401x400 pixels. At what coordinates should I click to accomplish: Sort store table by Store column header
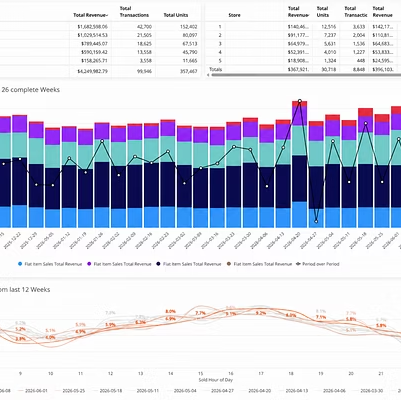(234, 15)
